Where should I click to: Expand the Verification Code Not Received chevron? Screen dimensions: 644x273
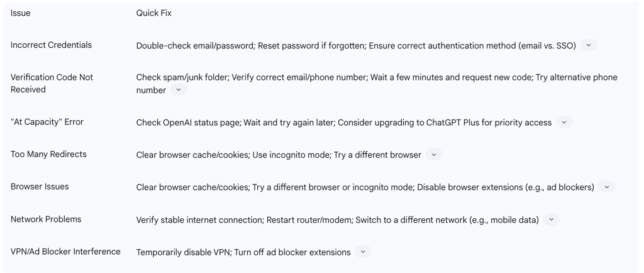coord(179,90)
